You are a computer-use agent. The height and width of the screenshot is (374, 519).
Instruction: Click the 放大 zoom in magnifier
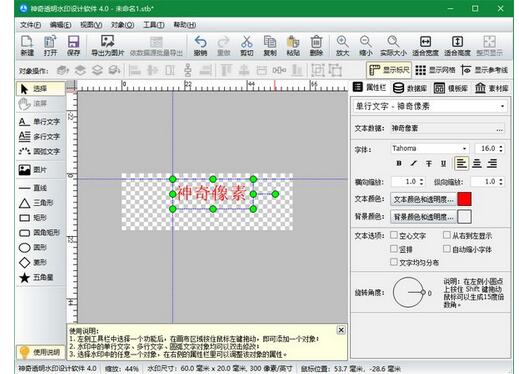coord(342,42)
